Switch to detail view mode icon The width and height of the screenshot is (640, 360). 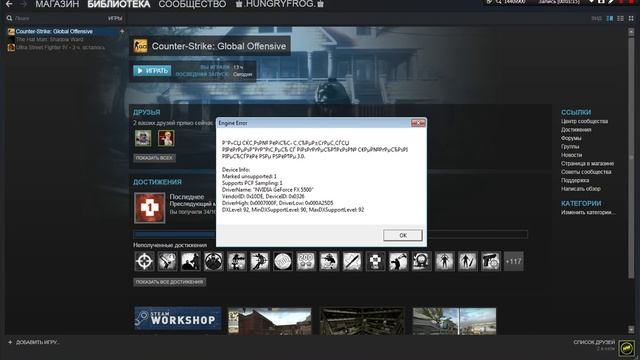click(610, 18)
